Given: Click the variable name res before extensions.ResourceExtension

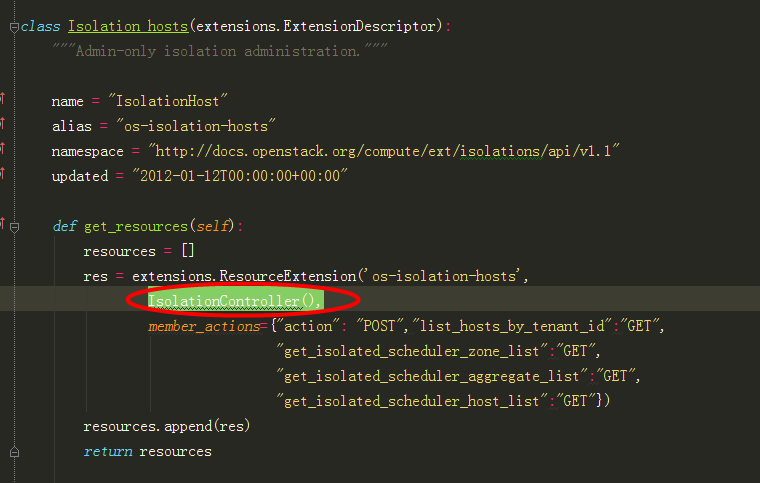Looking at the screenshot, I should coord(95,277).
